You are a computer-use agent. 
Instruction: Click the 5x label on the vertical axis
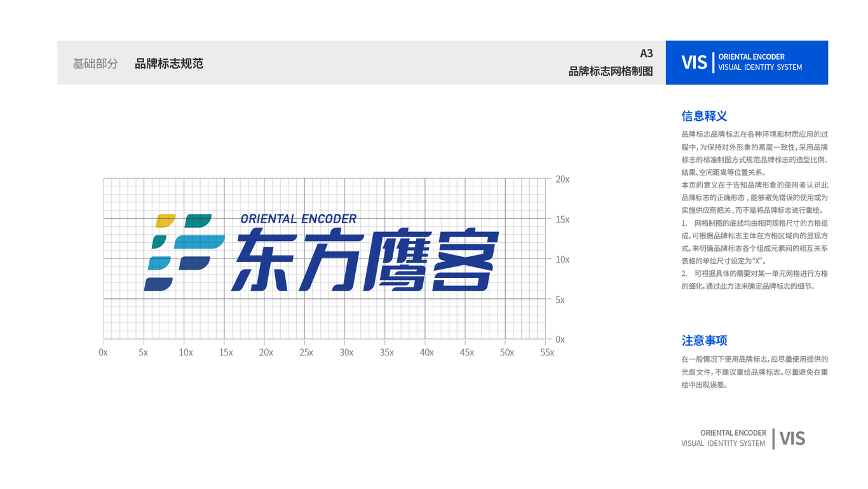pyautogui.click(x=560, y=300)
